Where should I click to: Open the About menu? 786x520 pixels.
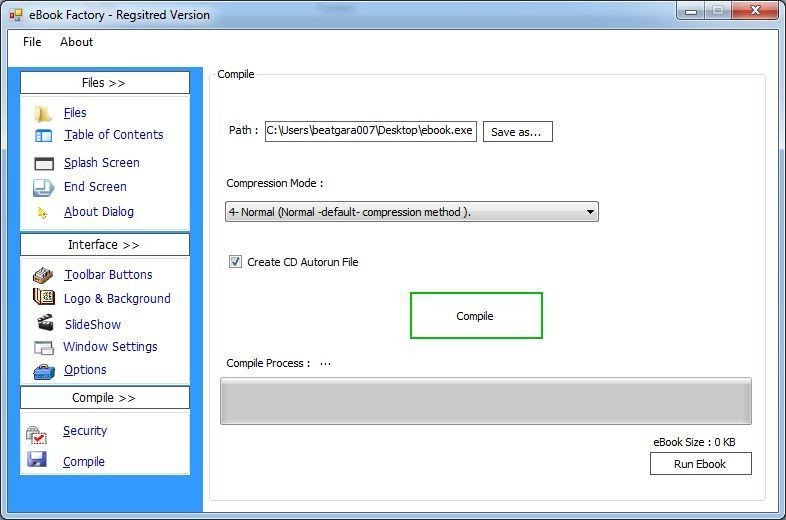76,42
